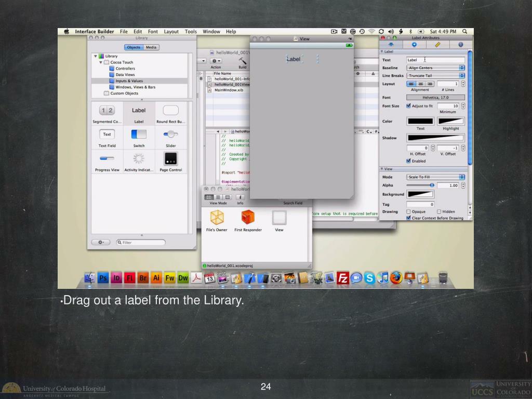Select the Text Field library object
The height and width of the screenshot is (399, 532).
(x=107, y=137)
